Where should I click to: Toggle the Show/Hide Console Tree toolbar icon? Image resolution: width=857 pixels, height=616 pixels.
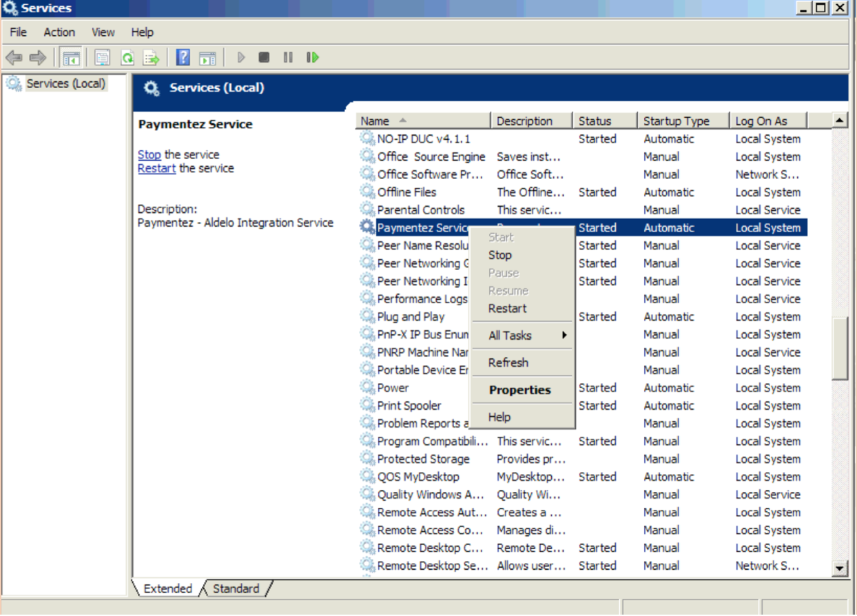pyautogui.click(x=70, y=58)
